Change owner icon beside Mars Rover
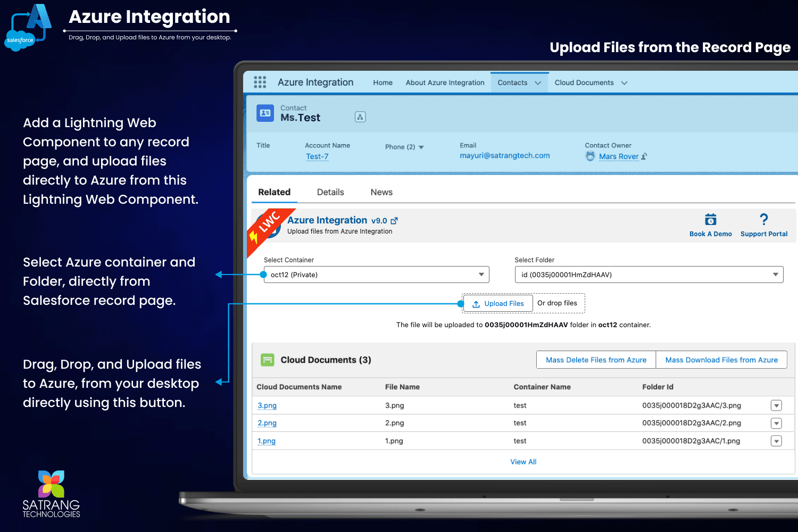Image resolution: width=798 pixels, height=532 pixels. click(644, 156)
